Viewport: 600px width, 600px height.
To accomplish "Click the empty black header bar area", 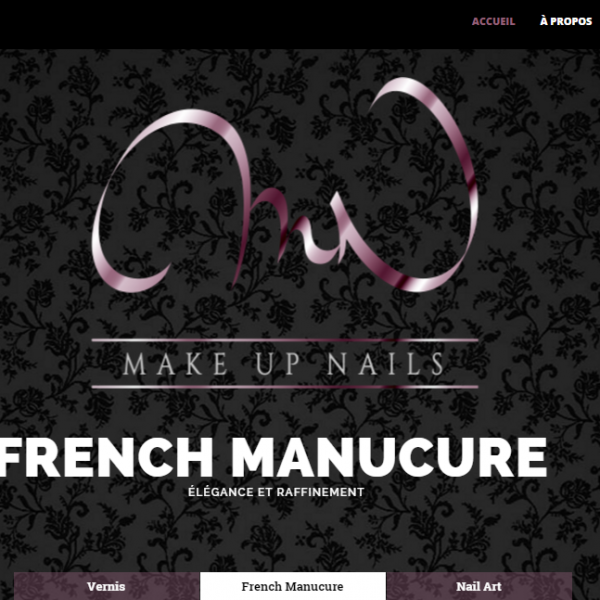I will click(230, 24).
